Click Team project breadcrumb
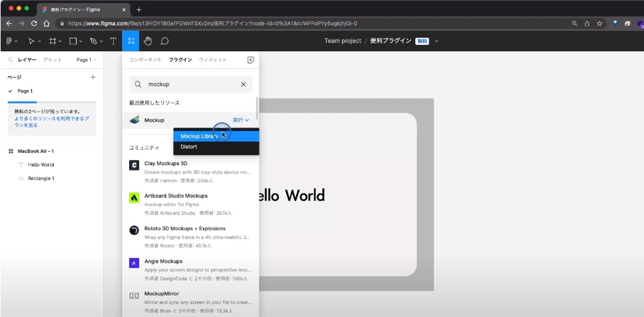 [x=343, y=41]
